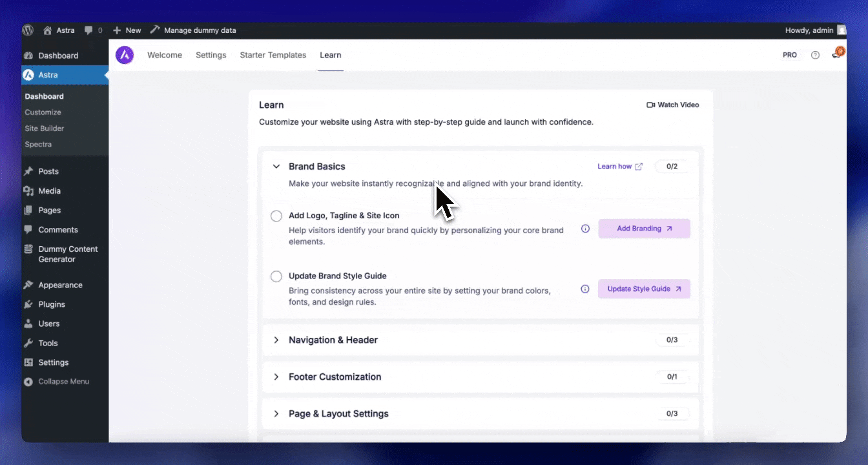Open the Media sidebar icon
Screen dimensions: 868x465
click(28, 191)
